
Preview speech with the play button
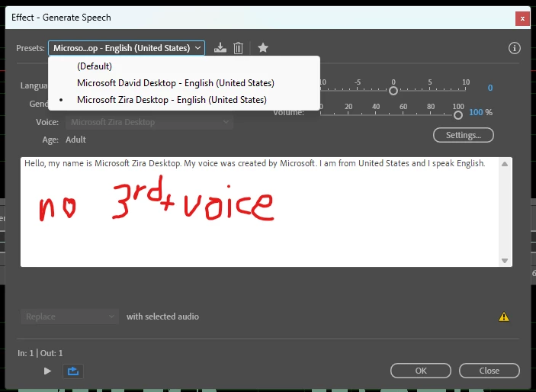coord(47,371)
